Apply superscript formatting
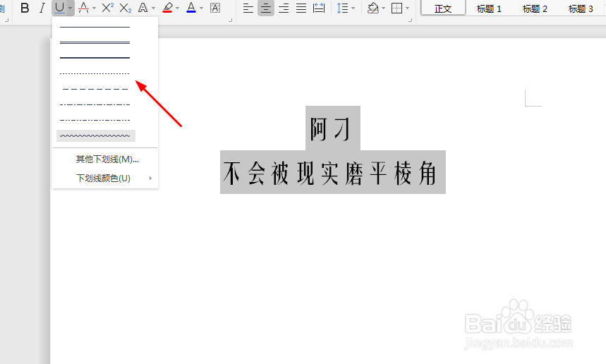 pos(107,8)
